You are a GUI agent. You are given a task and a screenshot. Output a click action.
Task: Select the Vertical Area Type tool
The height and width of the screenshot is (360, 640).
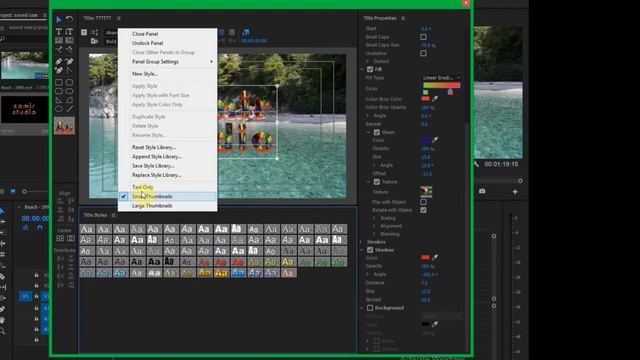(69, 40)
